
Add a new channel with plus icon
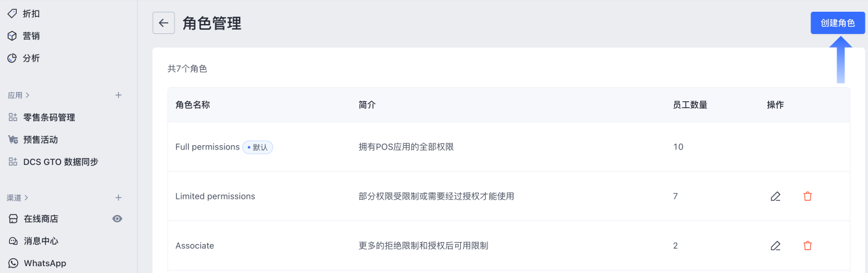pyautogui.click(x=118, y=198)
